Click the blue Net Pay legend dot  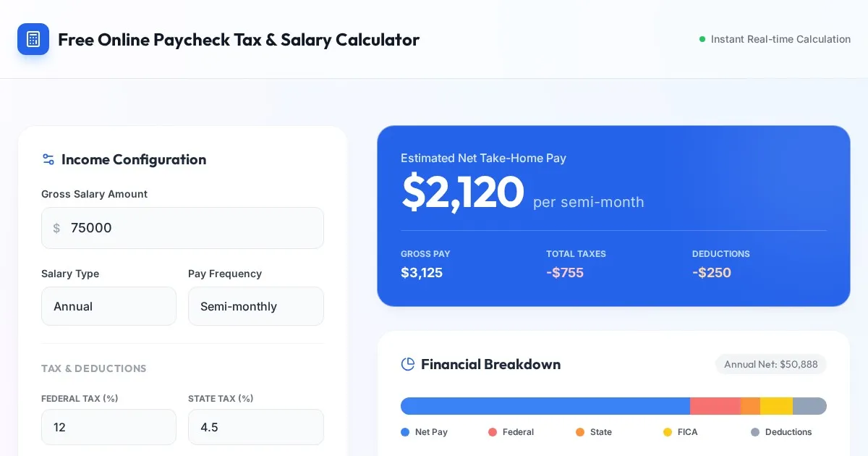[405, 432]
